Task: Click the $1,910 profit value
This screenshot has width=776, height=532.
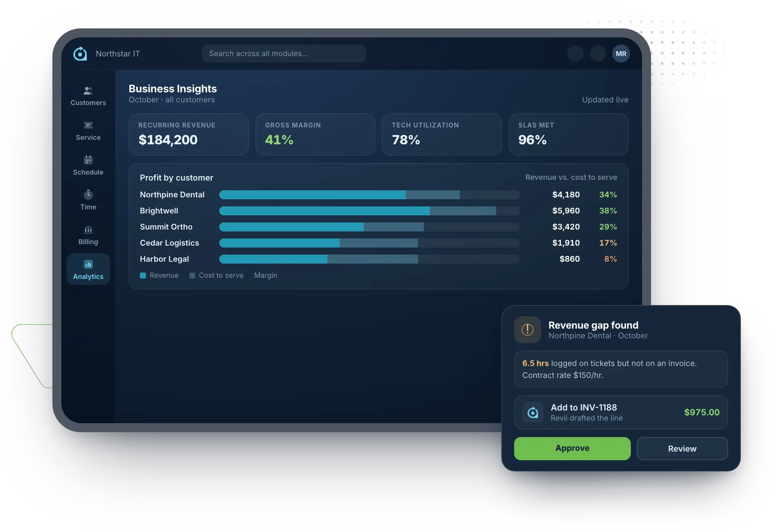Action: coord(566,243)
